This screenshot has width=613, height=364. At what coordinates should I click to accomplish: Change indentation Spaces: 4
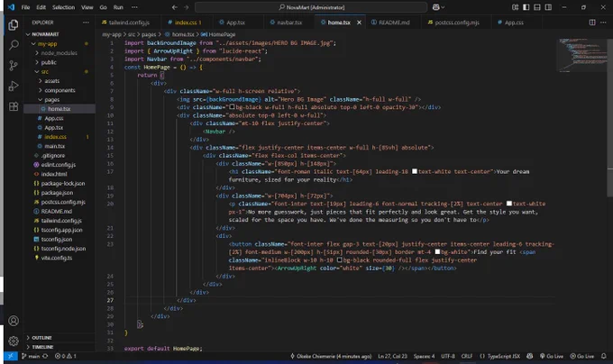coord(425,356)
